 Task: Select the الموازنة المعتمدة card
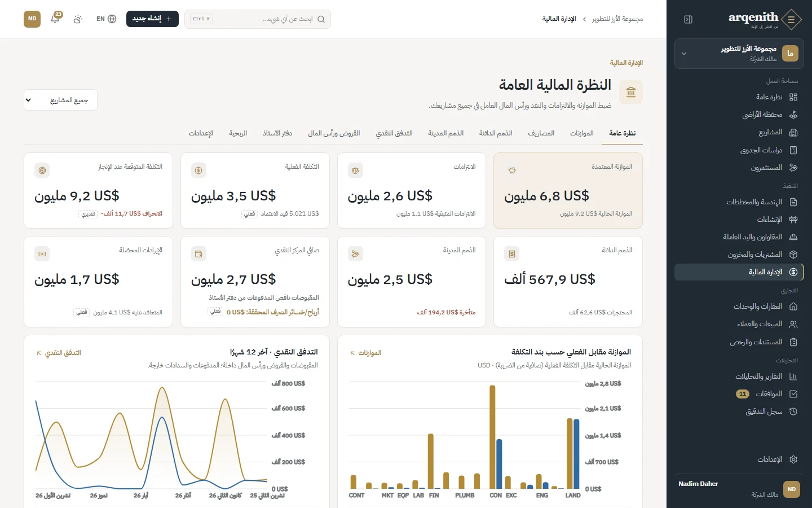tap(568, 190)
